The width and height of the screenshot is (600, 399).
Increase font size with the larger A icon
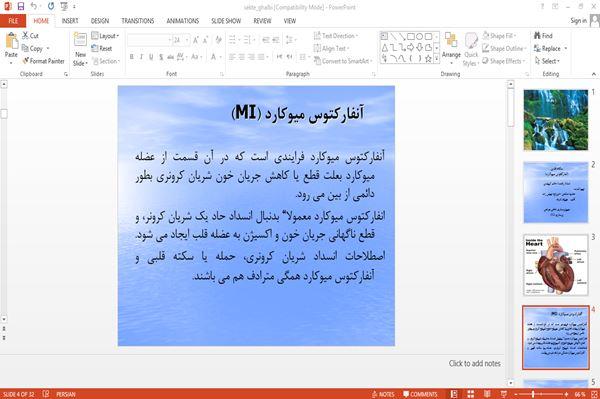tap(196, 40)
